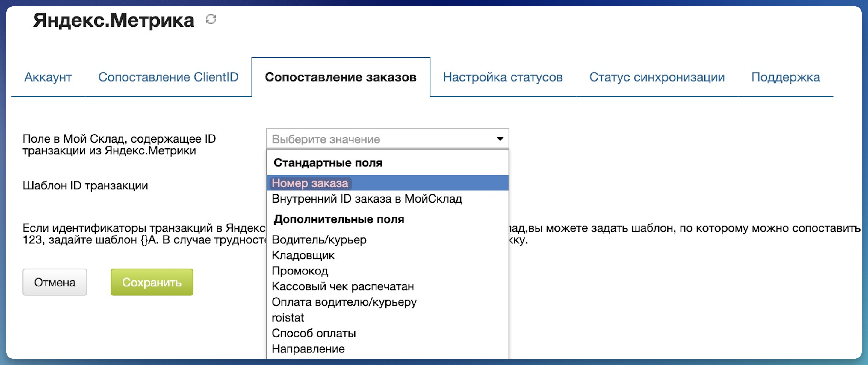Screen dimensions: 868x365
Task: Choose Оплата водителю/курьеру option
Action: point(388,302)
